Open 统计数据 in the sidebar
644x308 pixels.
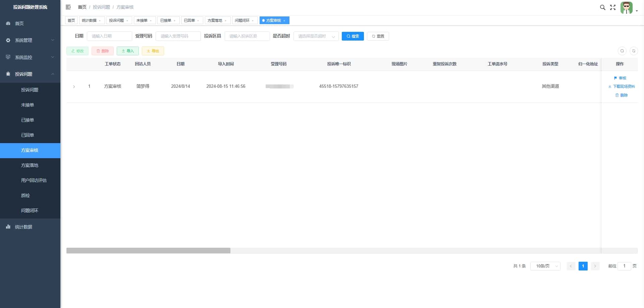(30, 227)
